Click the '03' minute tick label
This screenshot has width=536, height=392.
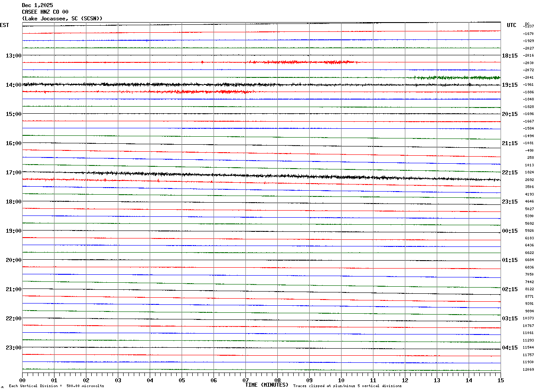click(x=118, y=380)
